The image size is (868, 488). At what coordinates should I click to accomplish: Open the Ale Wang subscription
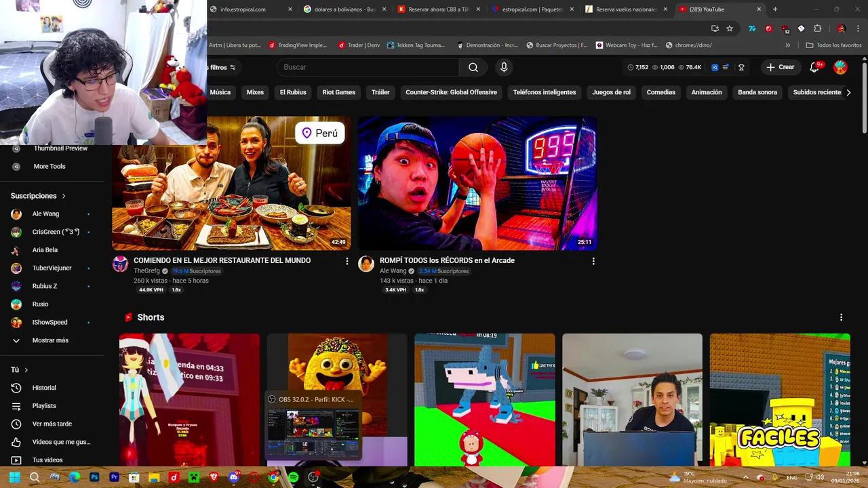45,213
